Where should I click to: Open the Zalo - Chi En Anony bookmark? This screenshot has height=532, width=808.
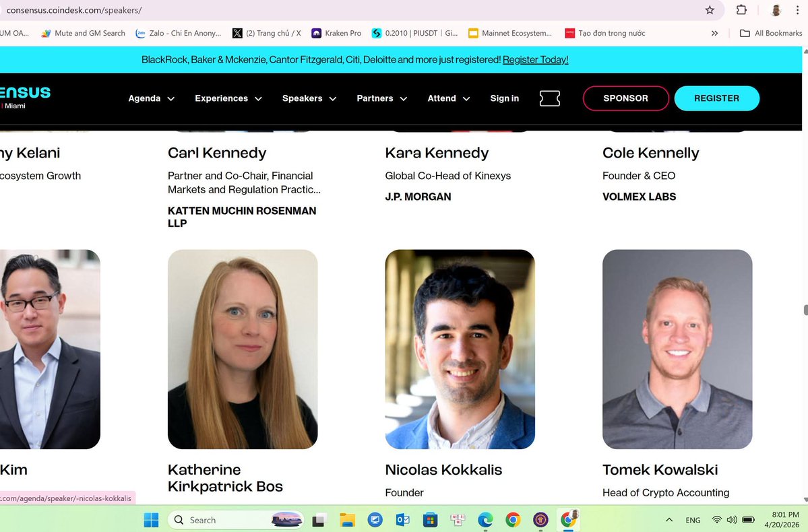pos(179,33)
